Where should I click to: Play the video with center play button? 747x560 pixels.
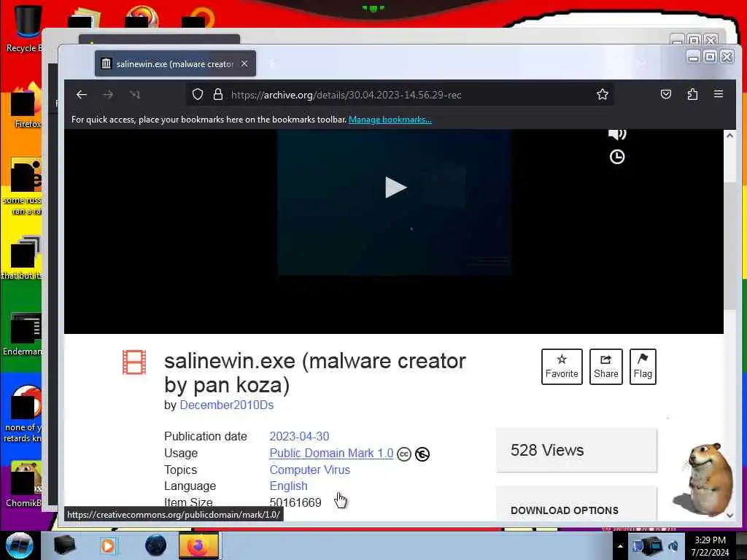coord(395,187)
